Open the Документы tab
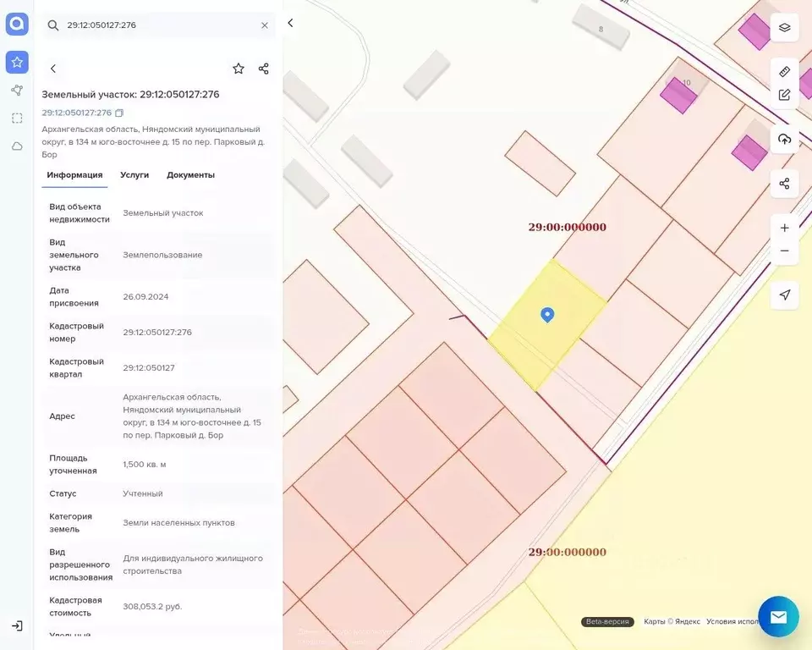 (190, 175)
